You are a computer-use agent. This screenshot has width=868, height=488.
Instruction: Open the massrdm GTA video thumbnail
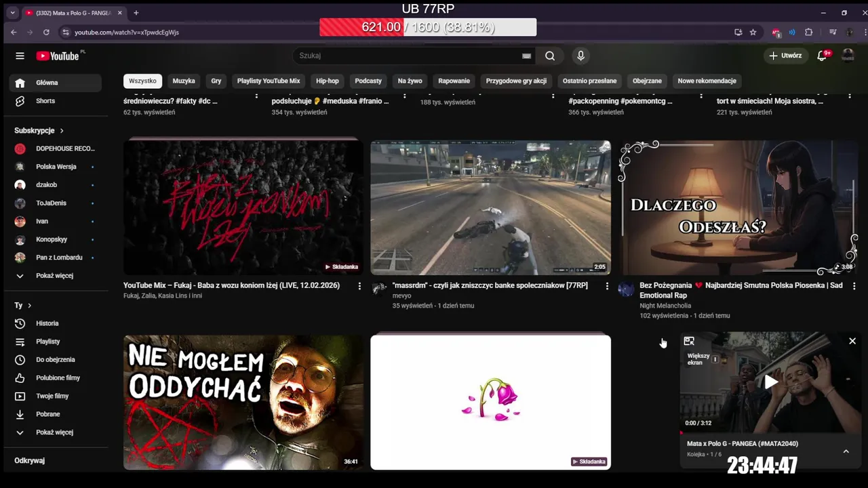coord(490,207)
